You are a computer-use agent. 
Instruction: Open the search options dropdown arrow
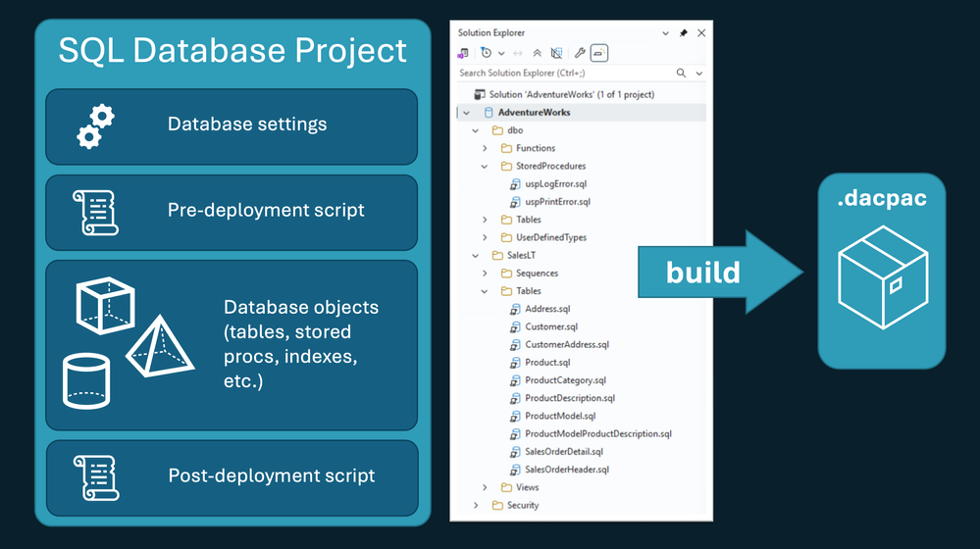(x=699, y=74)
